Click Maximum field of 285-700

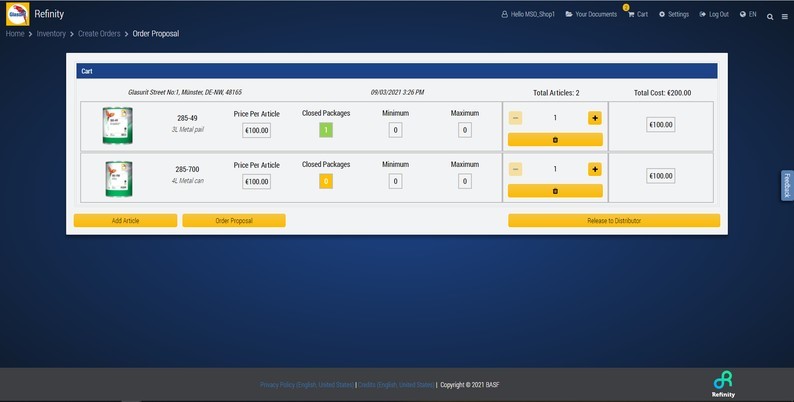point(465,181)
